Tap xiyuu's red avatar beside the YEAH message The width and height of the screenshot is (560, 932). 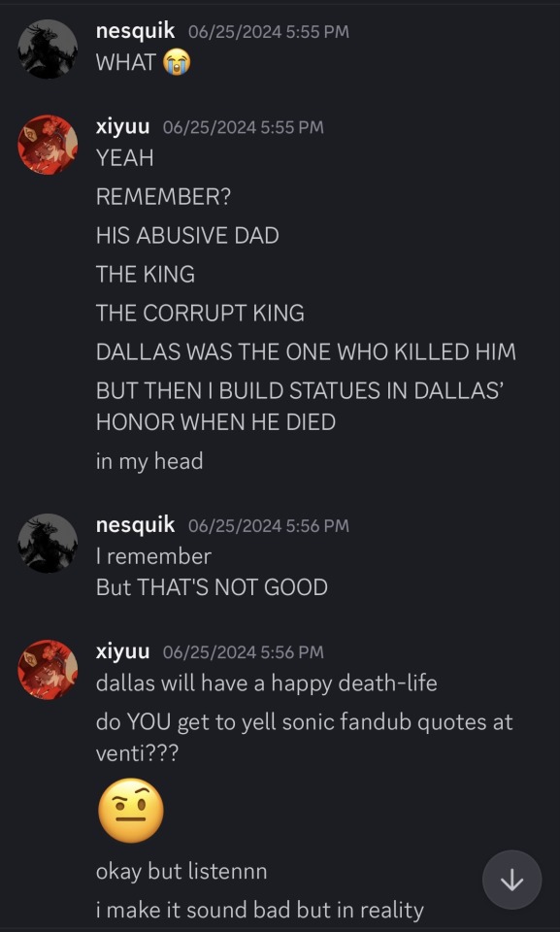[48, 145]
